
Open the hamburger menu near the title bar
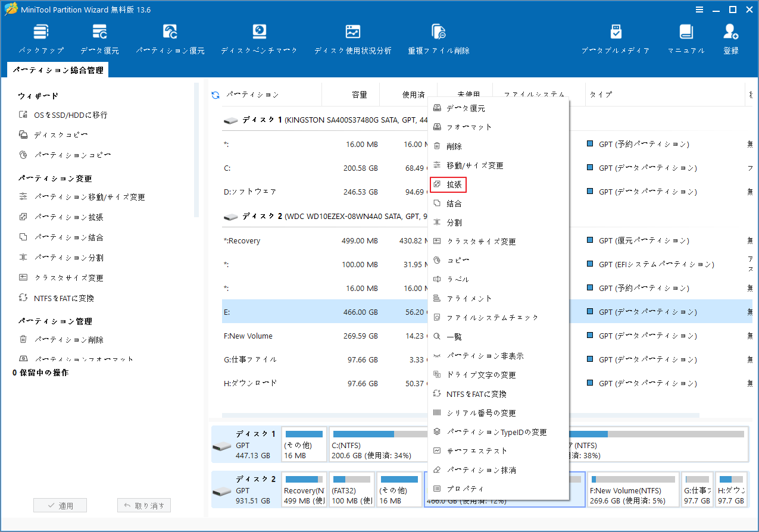click(x=699, y=10)
